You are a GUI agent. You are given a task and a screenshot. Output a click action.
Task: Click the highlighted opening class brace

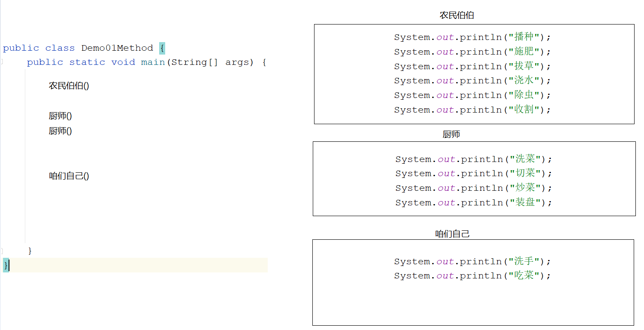tap(162, 48)
